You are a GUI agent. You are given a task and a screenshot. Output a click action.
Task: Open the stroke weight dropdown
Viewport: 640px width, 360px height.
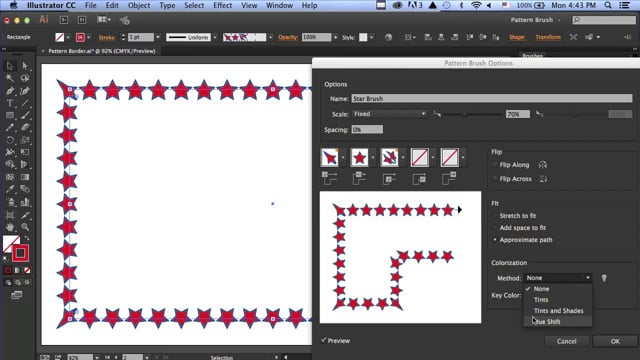point(158,37)
